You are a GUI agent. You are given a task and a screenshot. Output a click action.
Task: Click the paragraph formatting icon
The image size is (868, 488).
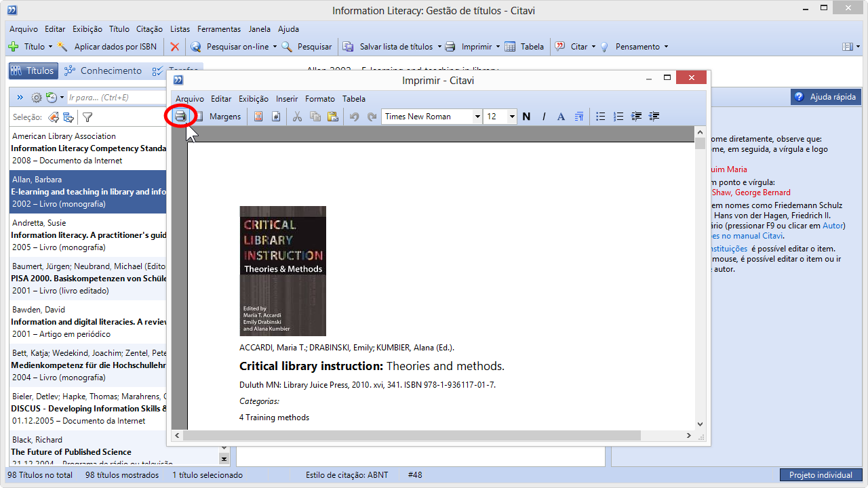579,117
